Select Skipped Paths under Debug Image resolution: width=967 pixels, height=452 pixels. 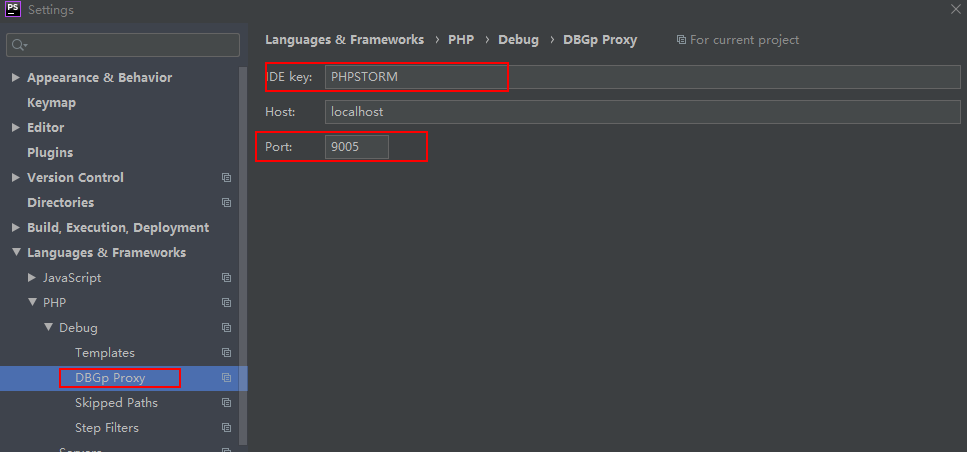click(x=117, y=403)
